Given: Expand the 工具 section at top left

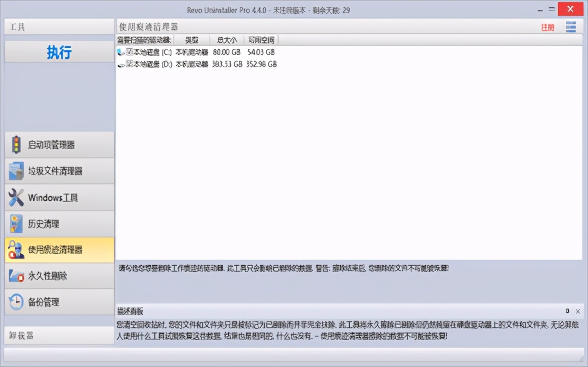Looking at the screenshot, I should coord(59,26).
